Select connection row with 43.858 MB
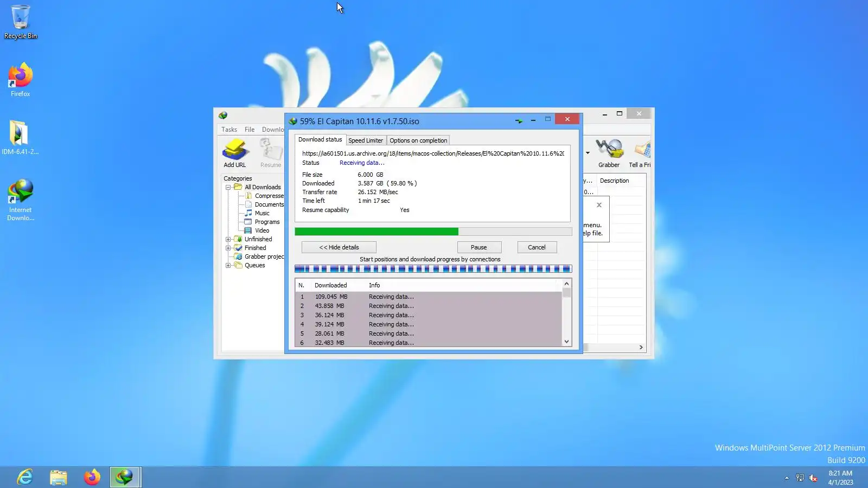 (429, 306)
